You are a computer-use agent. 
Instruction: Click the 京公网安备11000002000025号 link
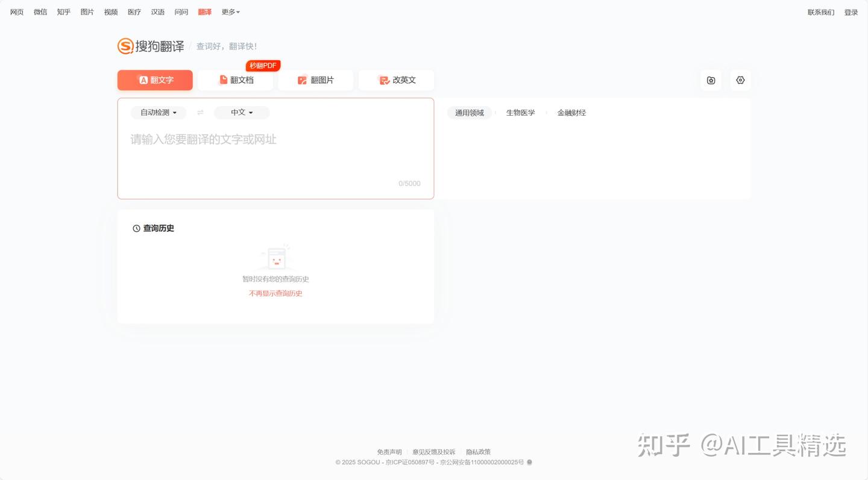[x=482, y=463]
